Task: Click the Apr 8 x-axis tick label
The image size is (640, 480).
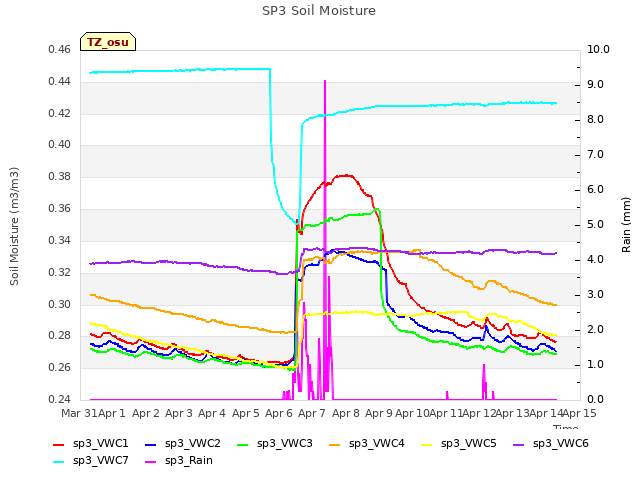Action: point(346,413)
